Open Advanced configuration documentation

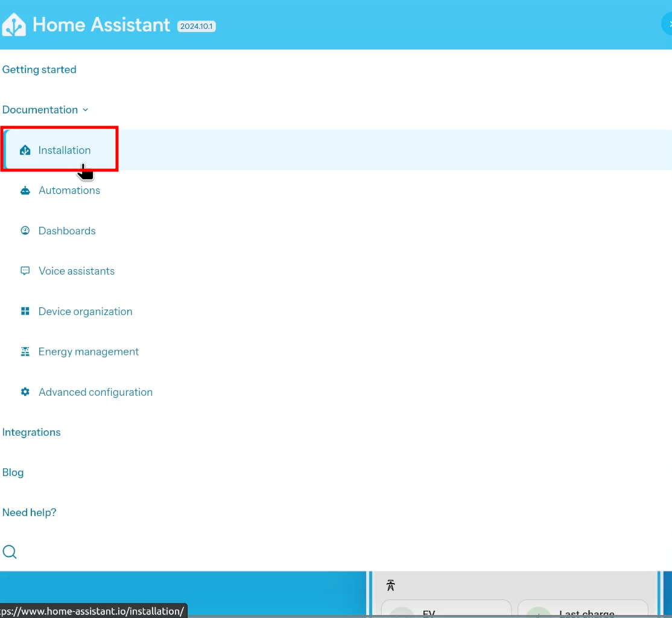[95, 392]
